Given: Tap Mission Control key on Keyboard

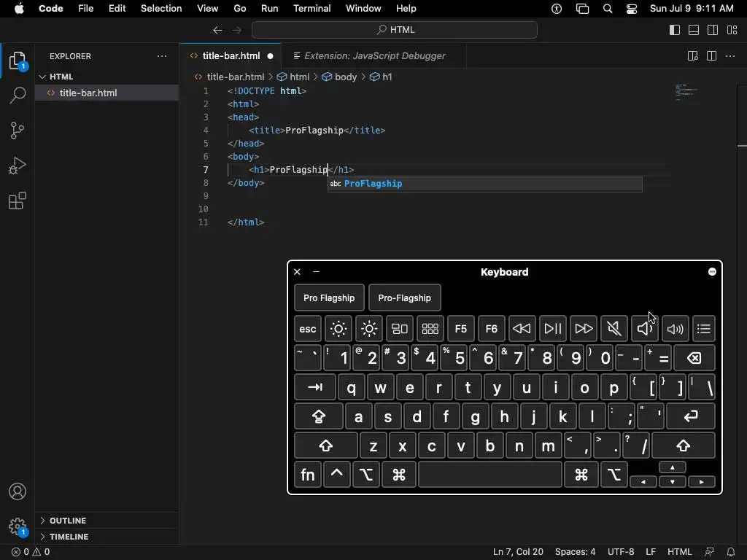Looking at the screenshot, I should pyautogui.click(x=399, y=329).
